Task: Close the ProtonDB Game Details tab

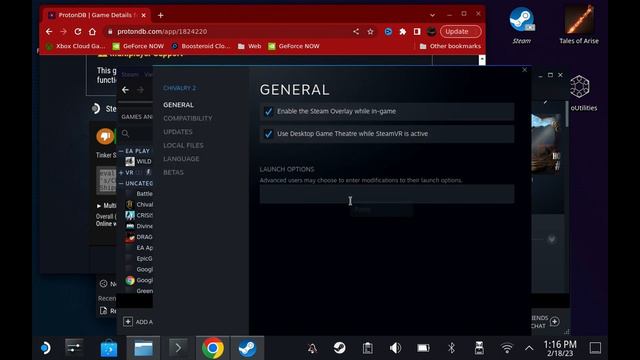Action: [x=143, y=15]
